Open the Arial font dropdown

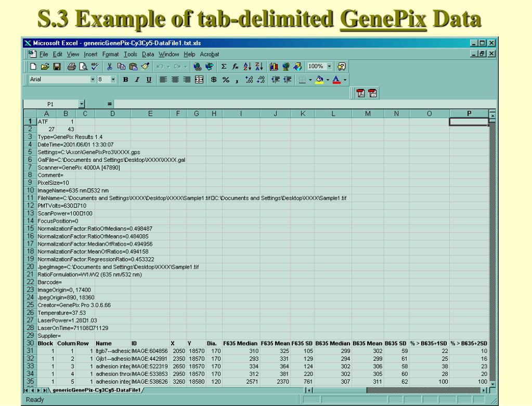click(x=93, y=80)
